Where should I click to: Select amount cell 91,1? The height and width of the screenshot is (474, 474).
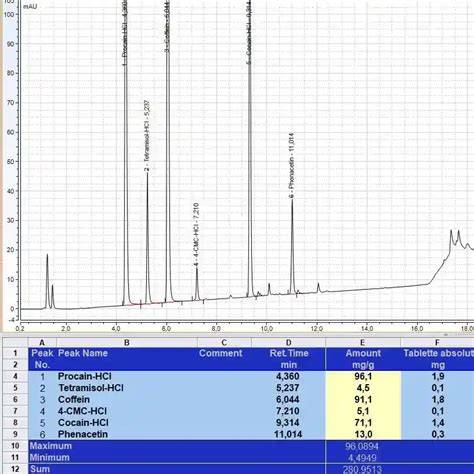pos(363,399)
